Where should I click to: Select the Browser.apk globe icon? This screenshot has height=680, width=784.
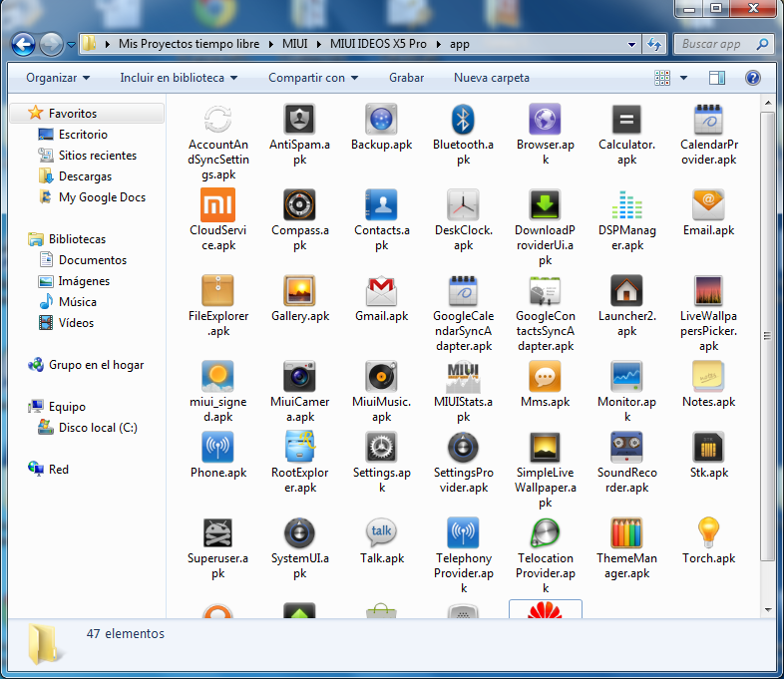pos(545,120)
